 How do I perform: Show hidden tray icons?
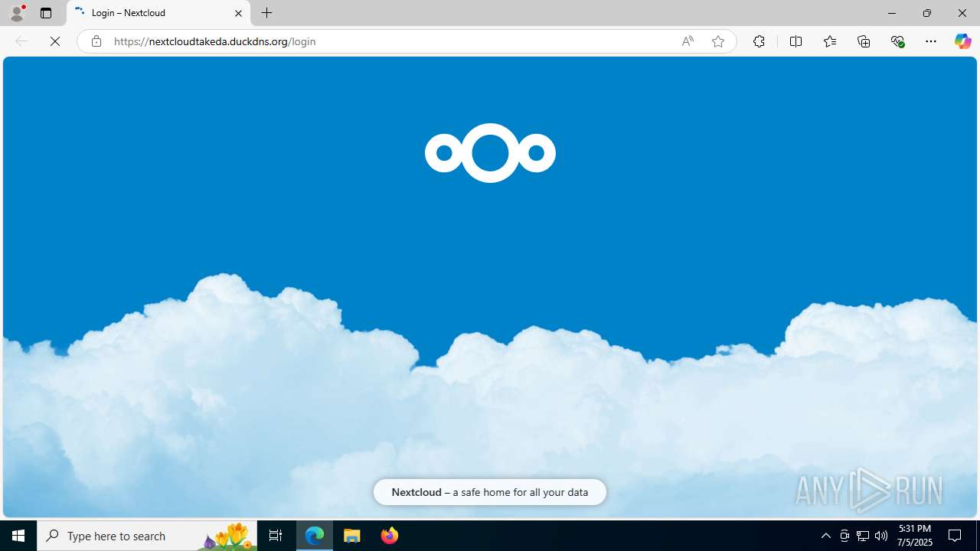[x=825, y=536]
